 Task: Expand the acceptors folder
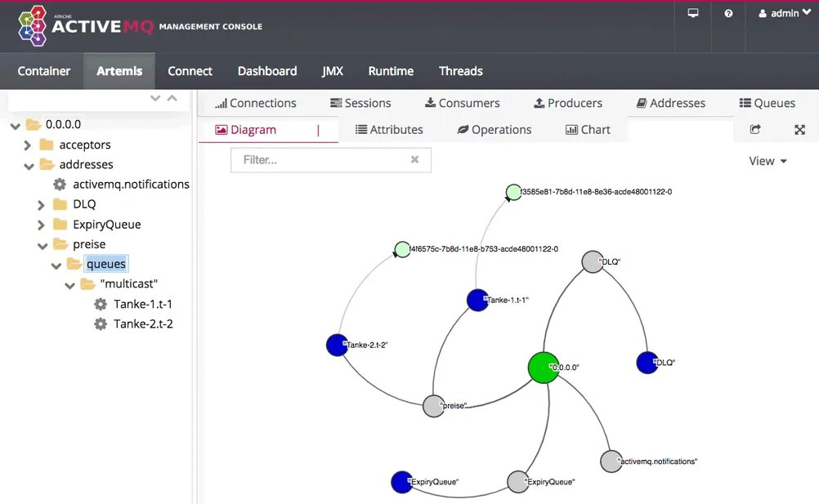pyautogui.click(x=28, y=145)
